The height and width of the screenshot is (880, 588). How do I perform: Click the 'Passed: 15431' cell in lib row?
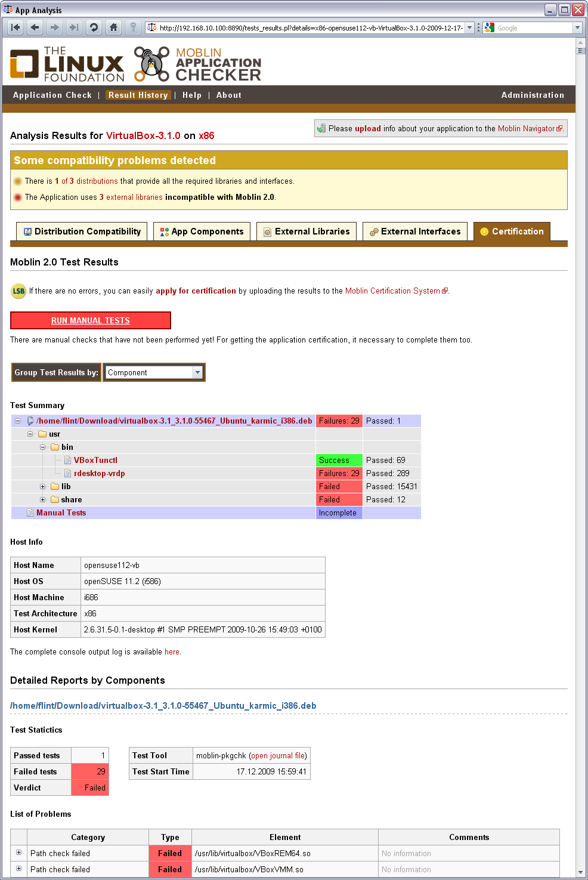pyautogui.click(x=392, y=487)
